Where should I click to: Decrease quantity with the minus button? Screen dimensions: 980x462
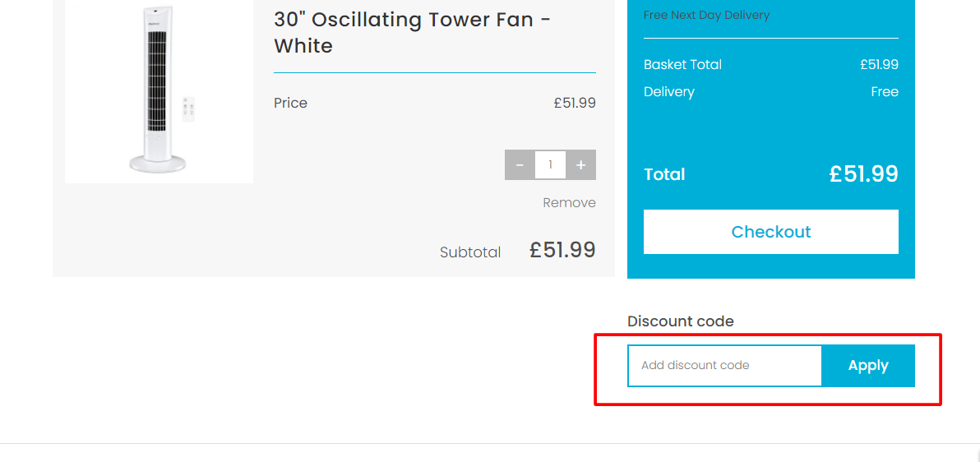click(520, 165)
